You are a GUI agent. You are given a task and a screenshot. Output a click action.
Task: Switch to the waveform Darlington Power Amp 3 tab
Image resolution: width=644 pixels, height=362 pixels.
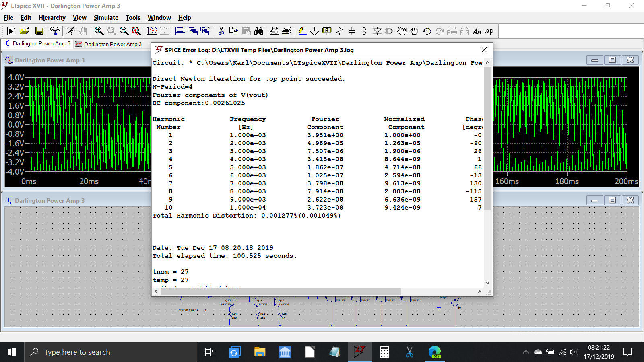[x=109, y=44]
